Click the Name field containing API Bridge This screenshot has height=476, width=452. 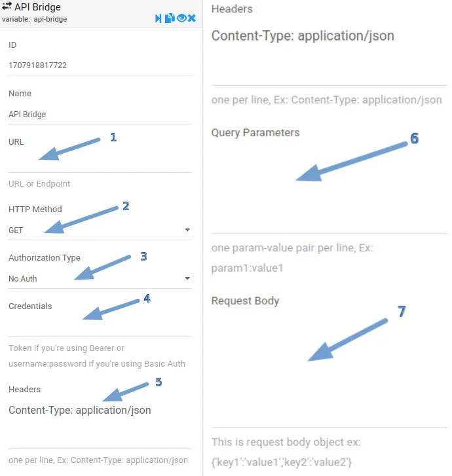[x=100, y=115]
